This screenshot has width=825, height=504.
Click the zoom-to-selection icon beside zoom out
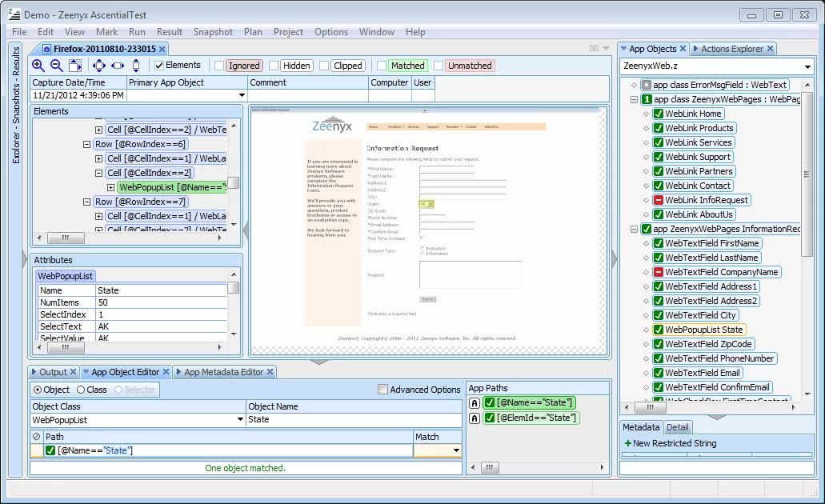pyautogui.click(x=75, y=66)
